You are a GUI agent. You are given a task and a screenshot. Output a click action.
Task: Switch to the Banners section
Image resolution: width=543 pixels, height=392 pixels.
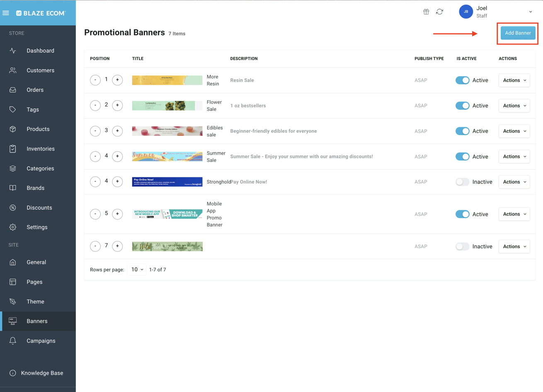click(37, 321)
